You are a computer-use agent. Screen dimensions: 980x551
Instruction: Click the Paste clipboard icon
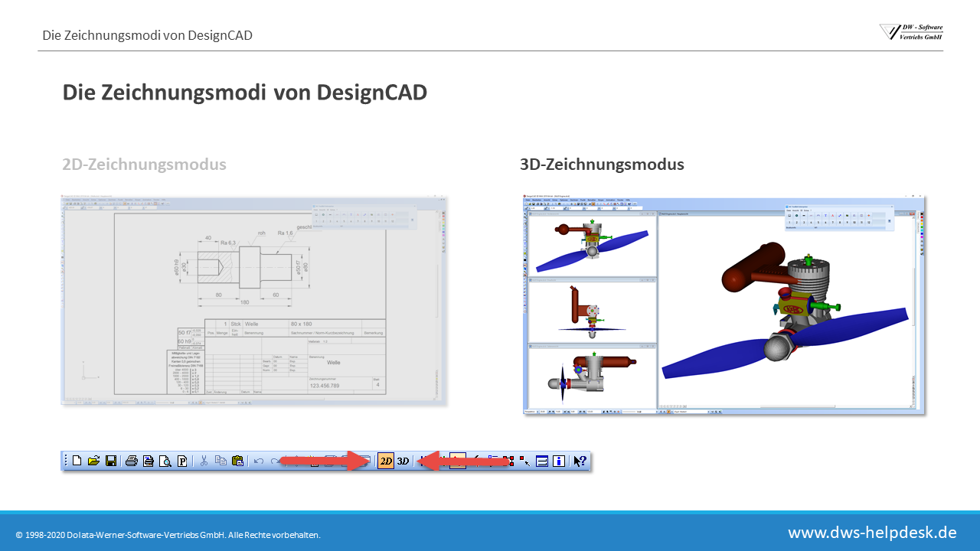[237, 461]
